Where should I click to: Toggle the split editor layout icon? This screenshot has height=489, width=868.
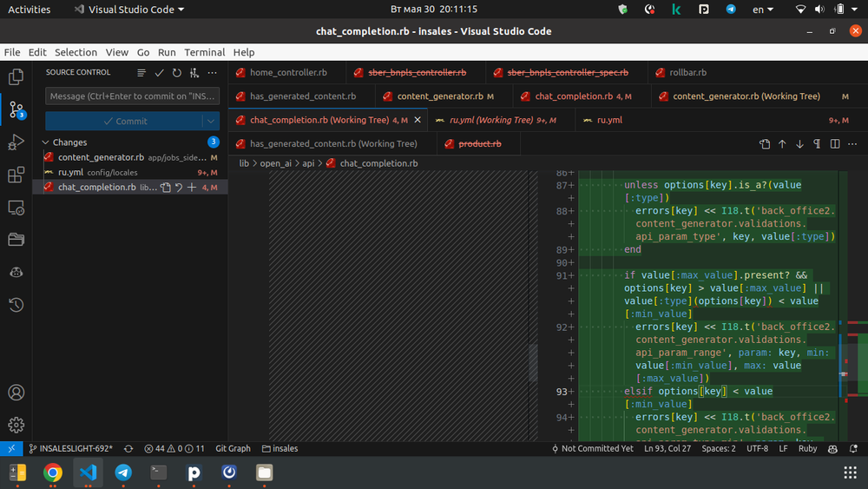click(834, 144)
